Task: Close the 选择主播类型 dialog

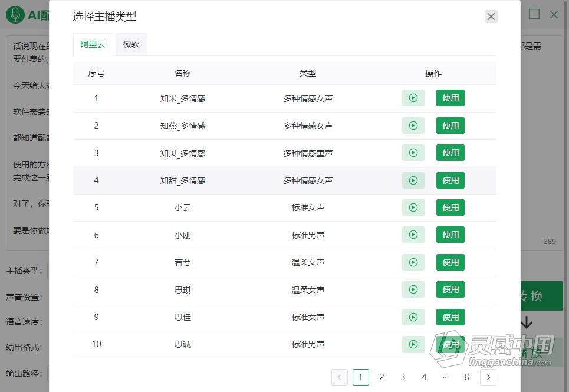Action: click(491, 17)
